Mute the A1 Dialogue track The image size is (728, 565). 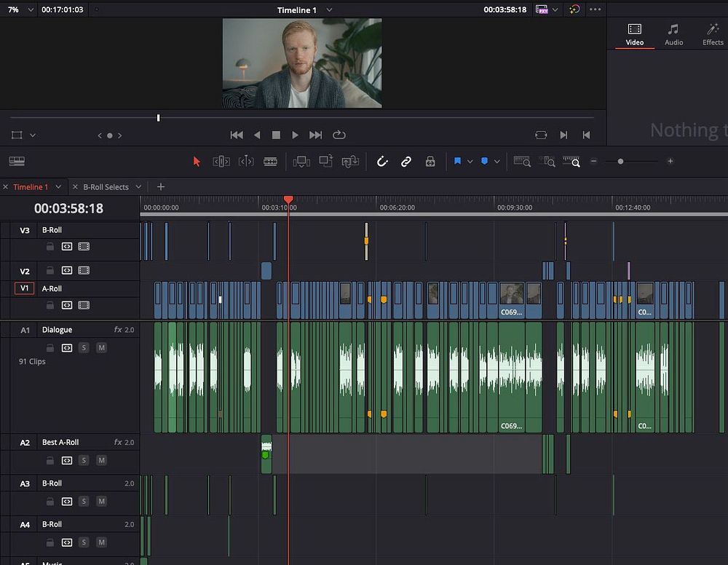tap(101, 348)
